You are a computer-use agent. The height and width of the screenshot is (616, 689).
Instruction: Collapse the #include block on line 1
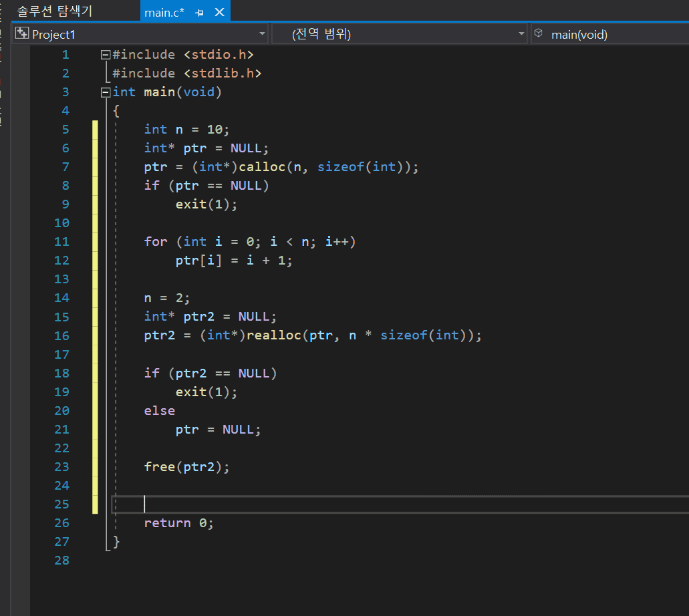(x=104, y=55)
